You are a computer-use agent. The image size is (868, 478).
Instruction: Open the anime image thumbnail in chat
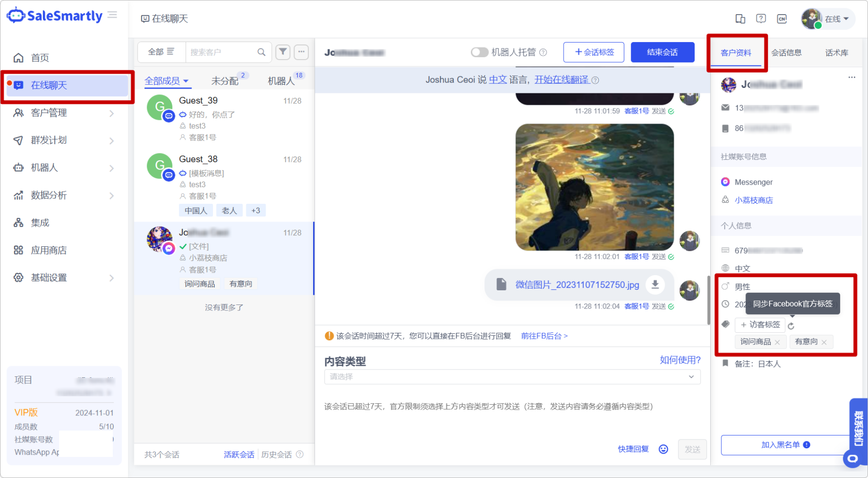[x=594, y=187]
